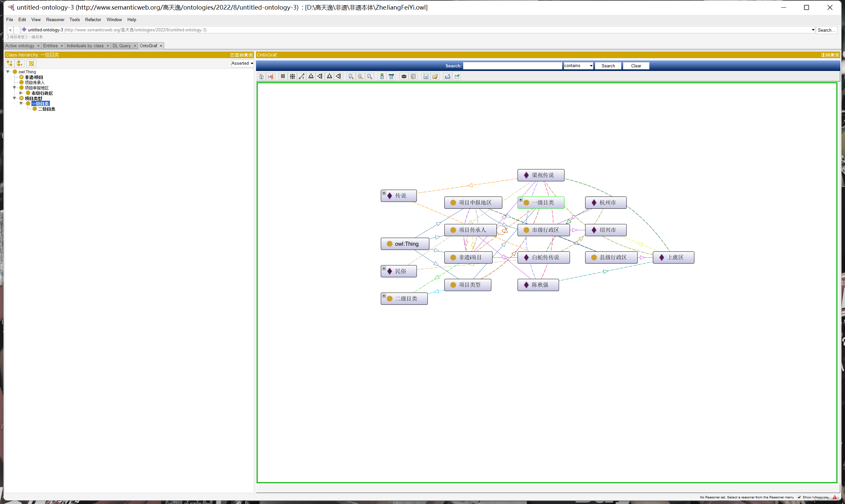Image resolution: width=845 pixels, height=504 pixels.
Task: Toggle the Show Inferences checkbox
Action: (x=799, y=497)
